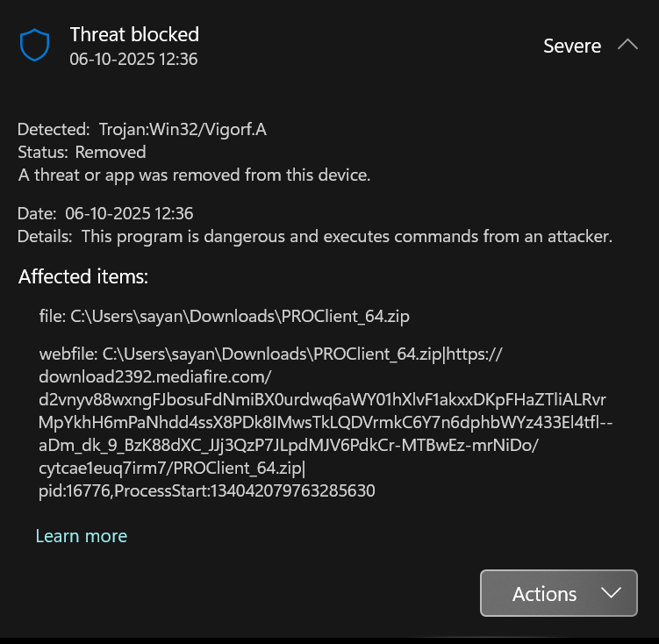659x644 pixels.
Task: Click the threat removed from device message
Action: click(194, 175)
